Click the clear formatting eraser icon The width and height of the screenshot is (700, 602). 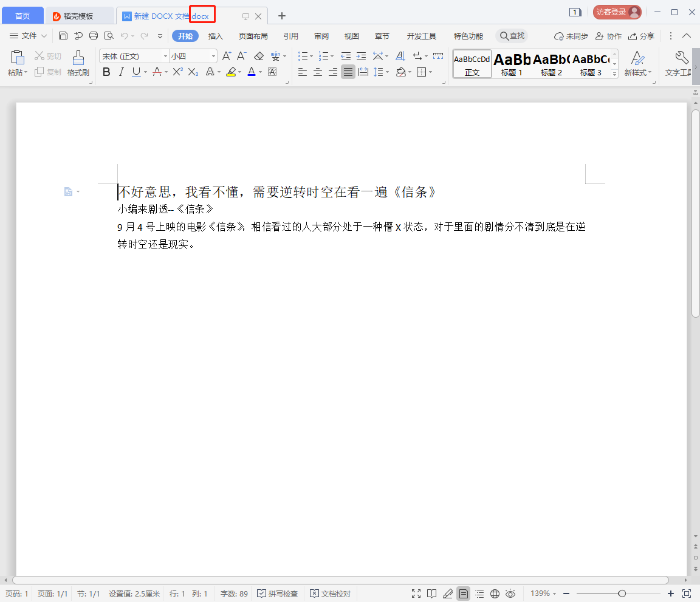[x=258, y=55]
